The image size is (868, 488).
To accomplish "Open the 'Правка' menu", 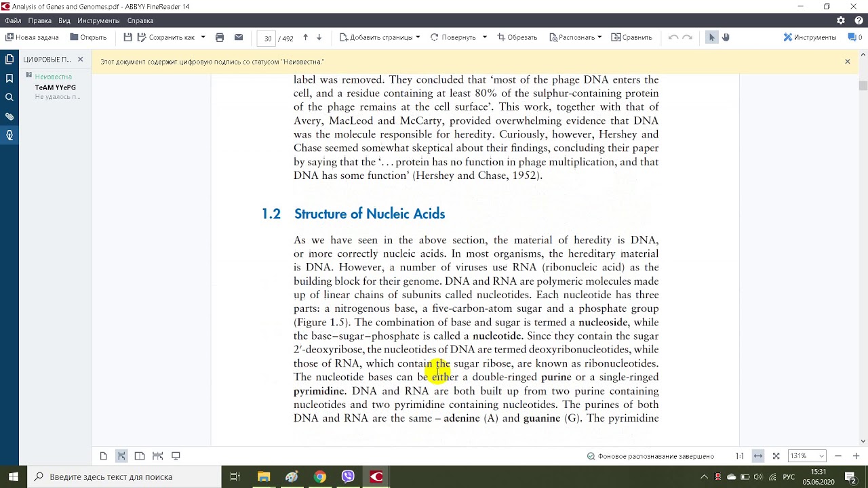I will click(x=40, y=21).
